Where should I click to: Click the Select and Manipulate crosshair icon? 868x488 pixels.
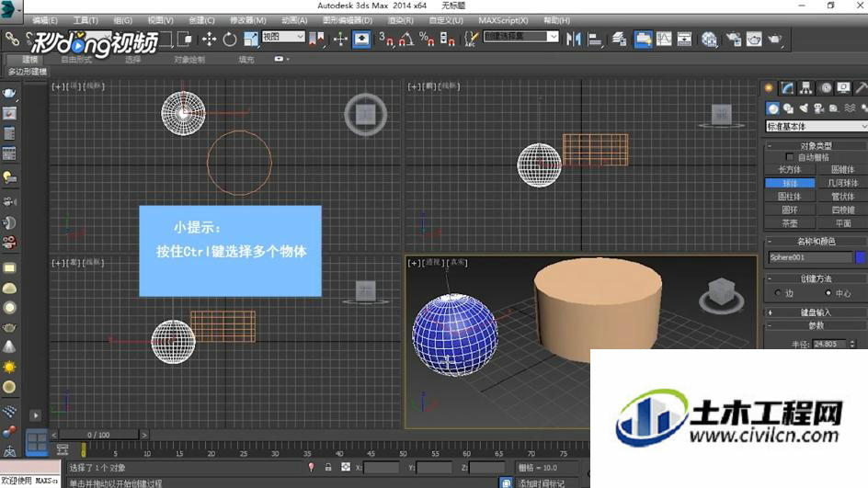pos(340,39)
